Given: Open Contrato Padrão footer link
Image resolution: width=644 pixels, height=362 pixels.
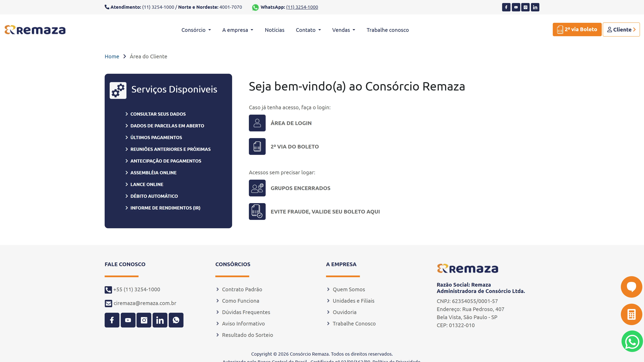Looking at the screenshot, I should coord(242,289).
